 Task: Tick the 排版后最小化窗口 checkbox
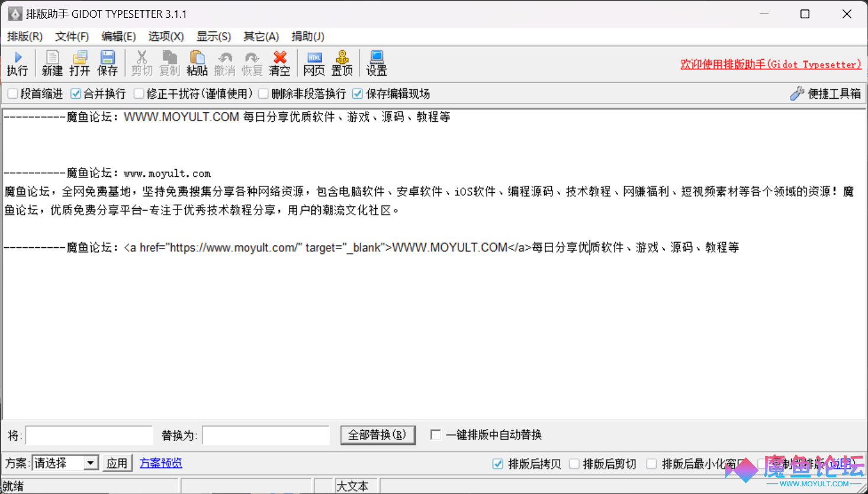coord(651,464)
